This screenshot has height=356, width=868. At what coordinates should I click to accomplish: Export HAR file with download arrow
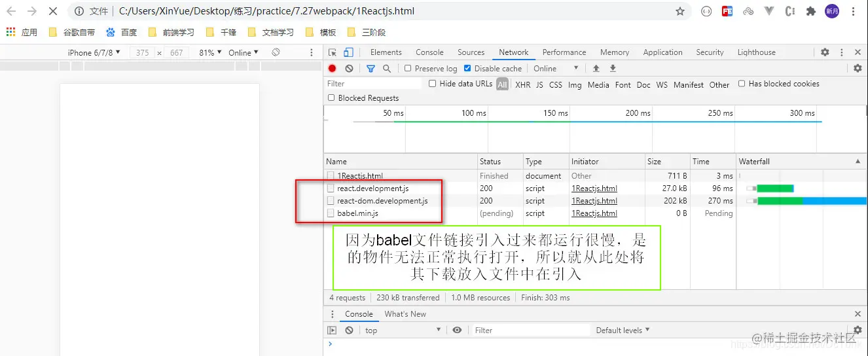pyautogui.click(x=613, y=68)
